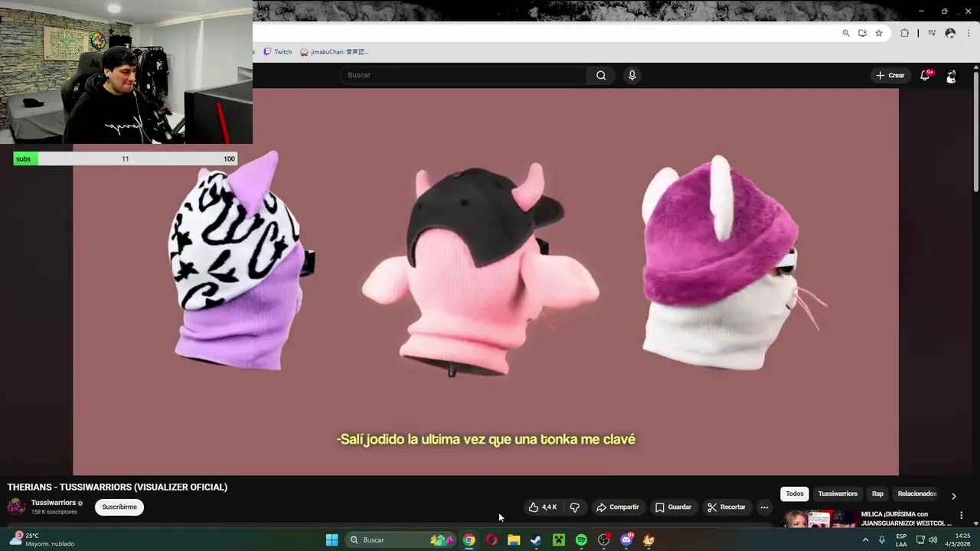This screenshot has height=551, width=980.
Task: Select the Todos filter chip
Action: point(795,494)
